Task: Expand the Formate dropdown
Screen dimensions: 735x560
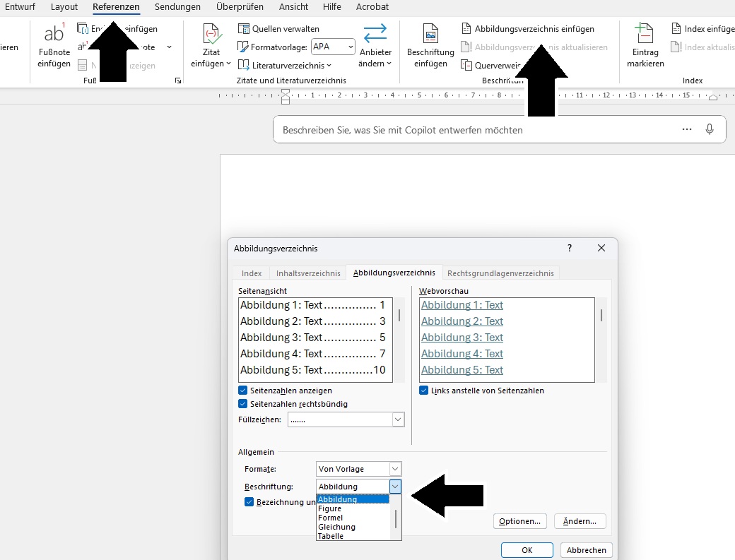Action: point(395,469)
